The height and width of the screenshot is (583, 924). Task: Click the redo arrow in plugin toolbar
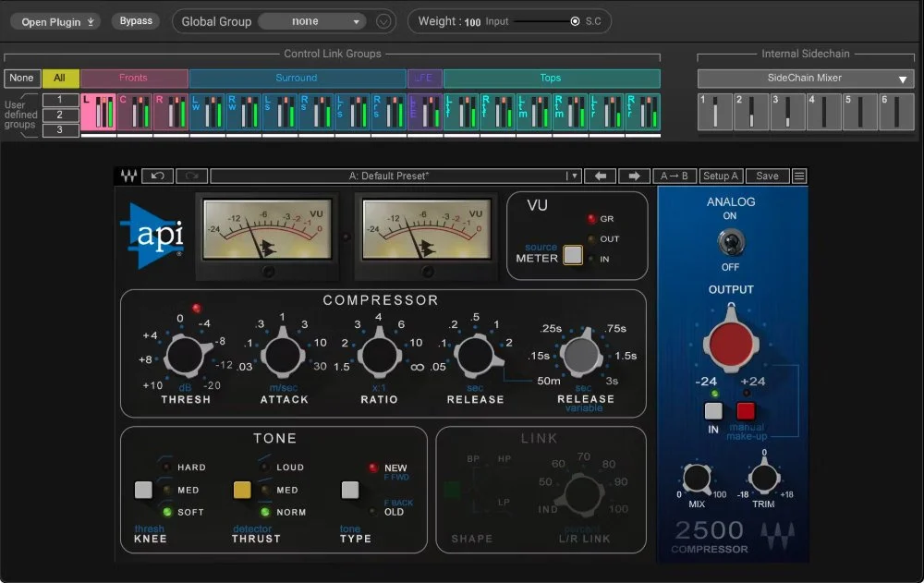click(191, 176)
